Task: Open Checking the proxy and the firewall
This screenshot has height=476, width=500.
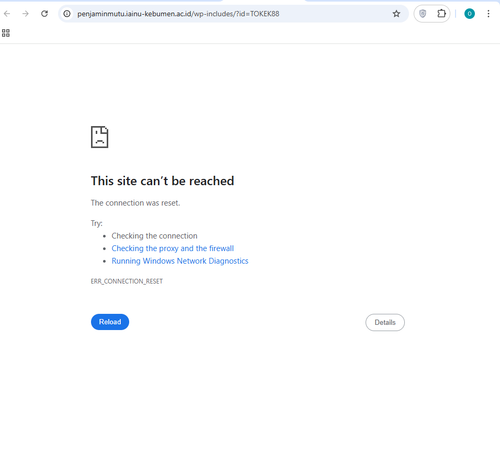Action: (173, 248)
